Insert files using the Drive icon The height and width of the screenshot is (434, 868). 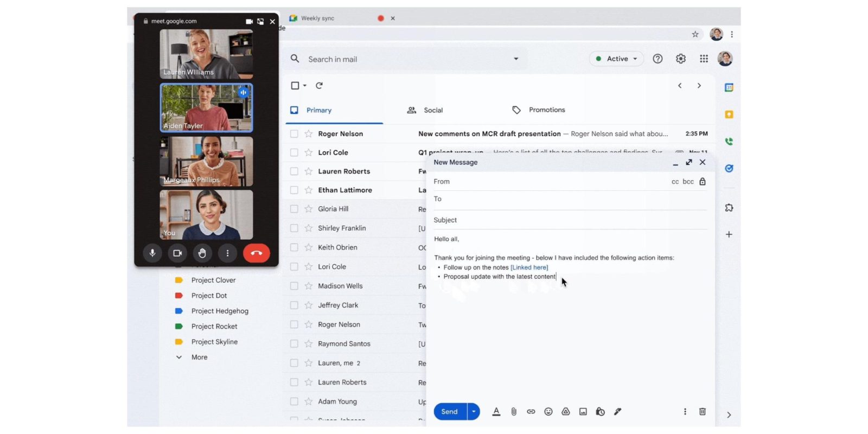click(565, 412)
